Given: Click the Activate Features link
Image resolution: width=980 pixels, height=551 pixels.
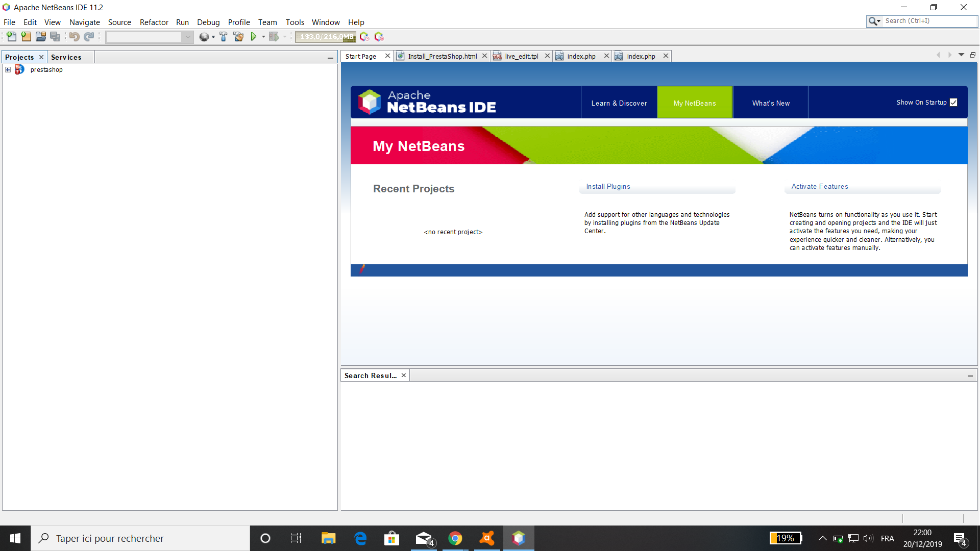Looking at the screenshot, I should [x=819, y=187].
